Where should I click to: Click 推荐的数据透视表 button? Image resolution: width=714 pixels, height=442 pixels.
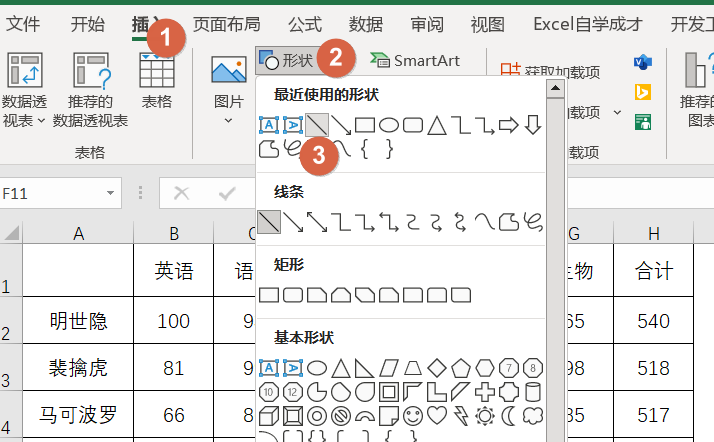coord(91,91)
